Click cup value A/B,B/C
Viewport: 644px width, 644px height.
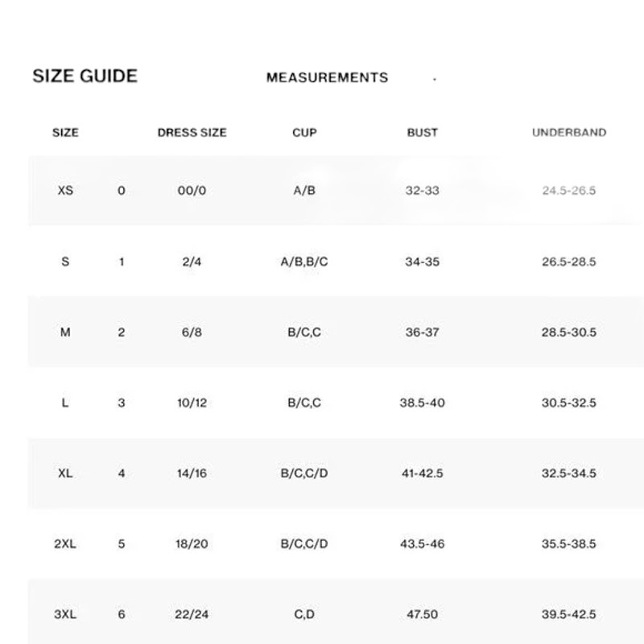304,262
